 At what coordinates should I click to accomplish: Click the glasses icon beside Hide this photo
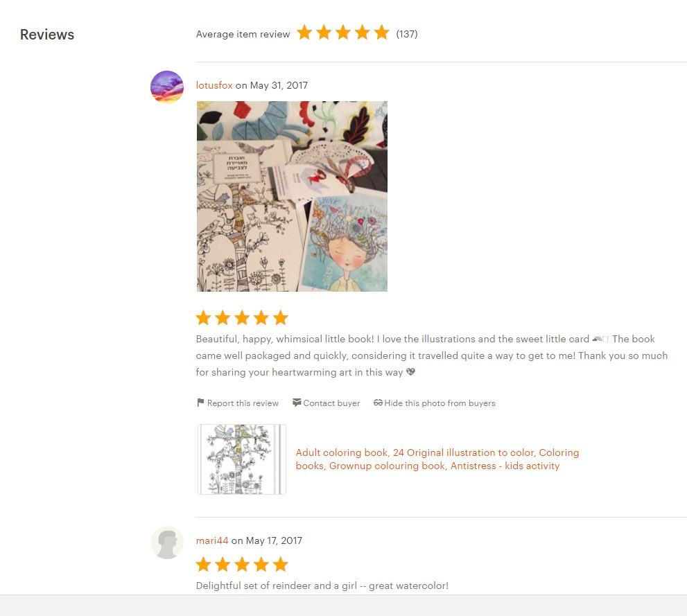378,403
